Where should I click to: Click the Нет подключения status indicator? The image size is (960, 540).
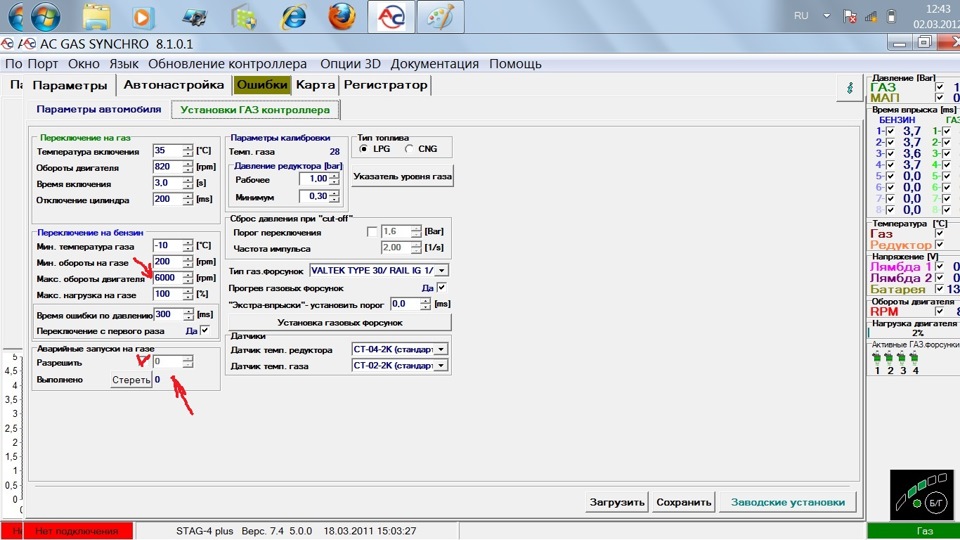click(x=77, y=531)
